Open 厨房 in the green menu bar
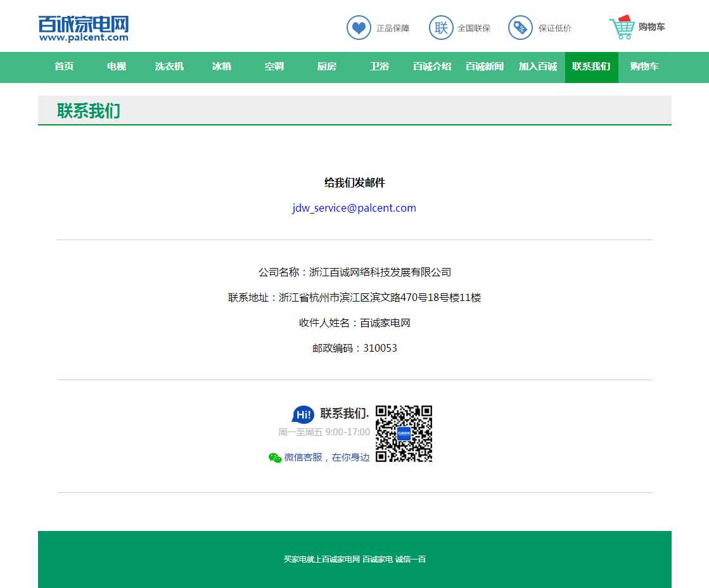This screenshot has height=588, width=709. tap(327, 67)
